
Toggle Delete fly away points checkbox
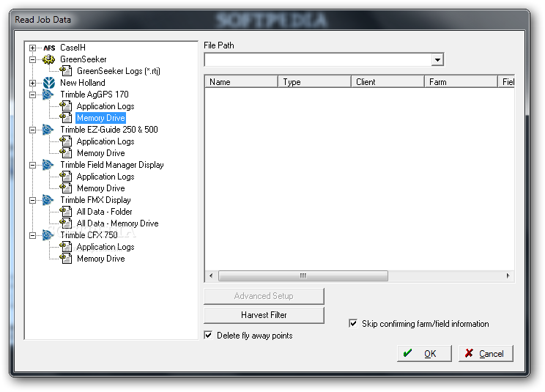click(208, 335)
